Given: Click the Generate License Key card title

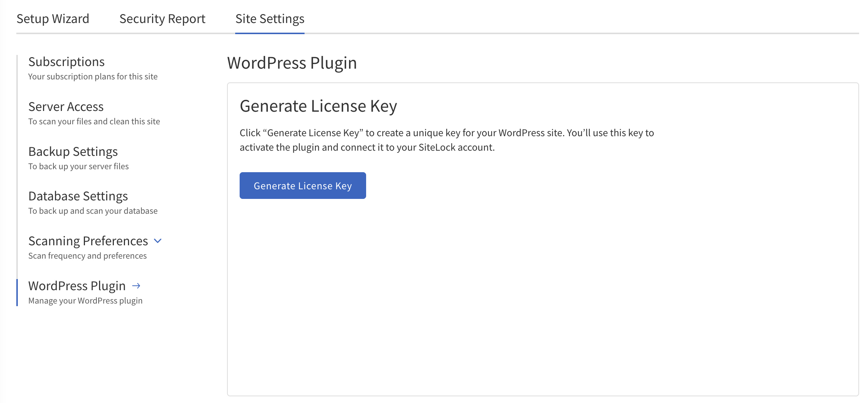Looking at the screenshot, I should pos(319,106).
